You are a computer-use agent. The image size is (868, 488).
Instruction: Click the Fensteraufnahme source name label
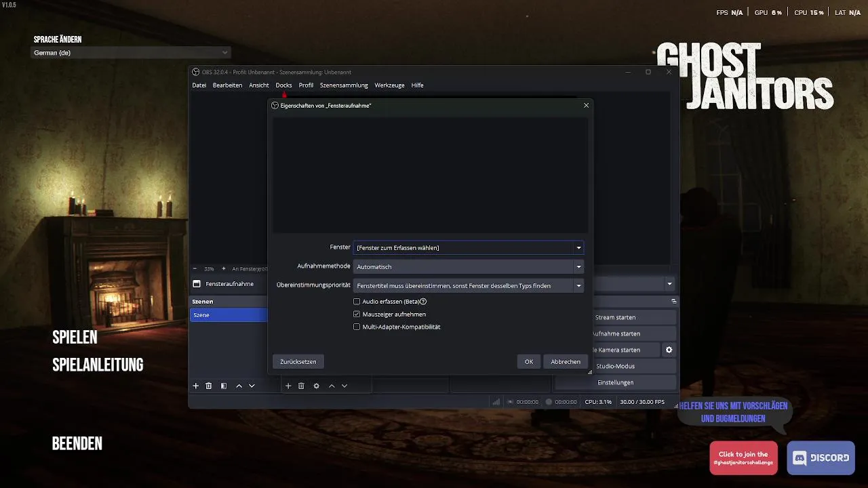pyautogui.click(x=230, y=284)
